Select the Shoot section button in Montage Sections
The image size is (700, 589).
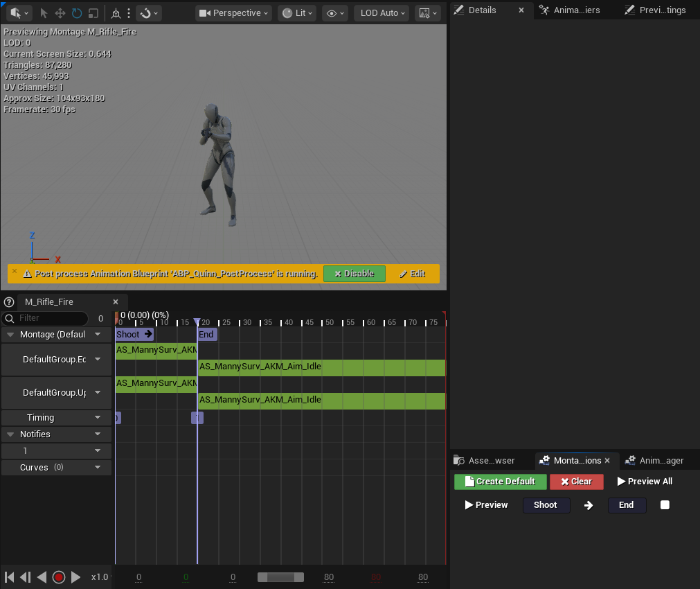tap(546, 505)
